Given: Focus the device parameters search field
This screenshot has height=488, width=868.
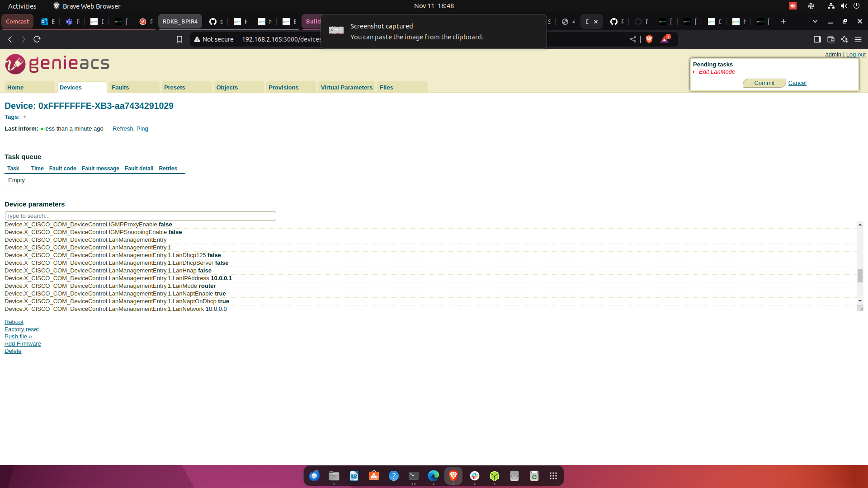Looking at the screenshot, I should pos(140,216).
